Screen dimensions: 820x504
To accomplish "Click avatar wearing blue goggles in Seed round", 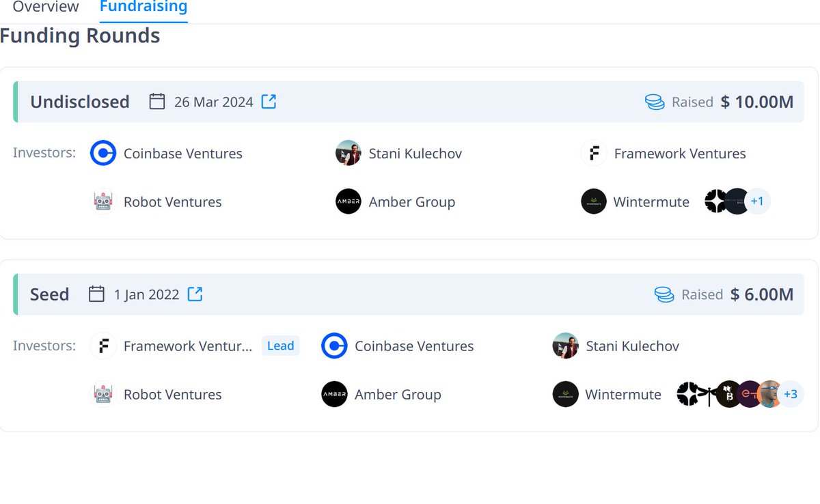I will point(769,394).
